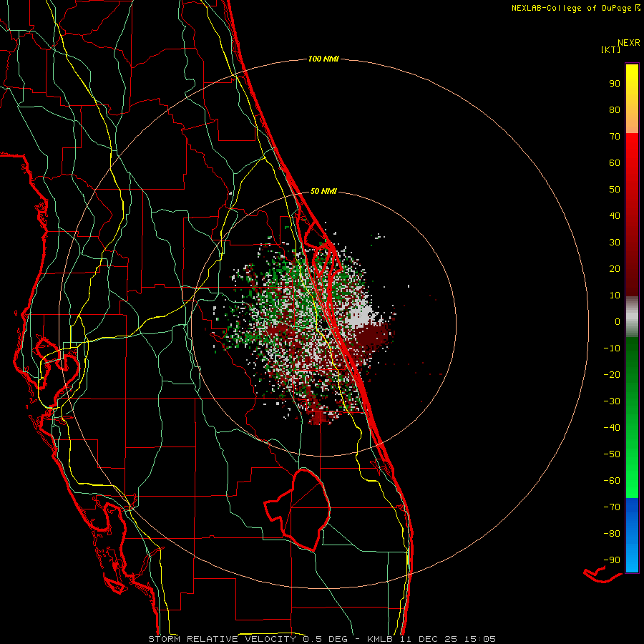
Task: Click the positive 90 knot scale label
Action: 615,84
